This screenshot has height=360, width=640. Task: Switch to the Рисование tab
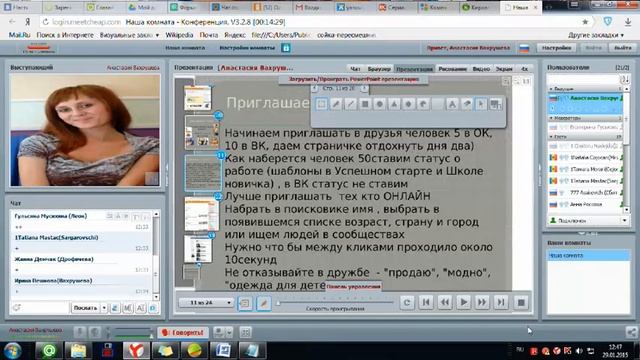pos(452,69)
